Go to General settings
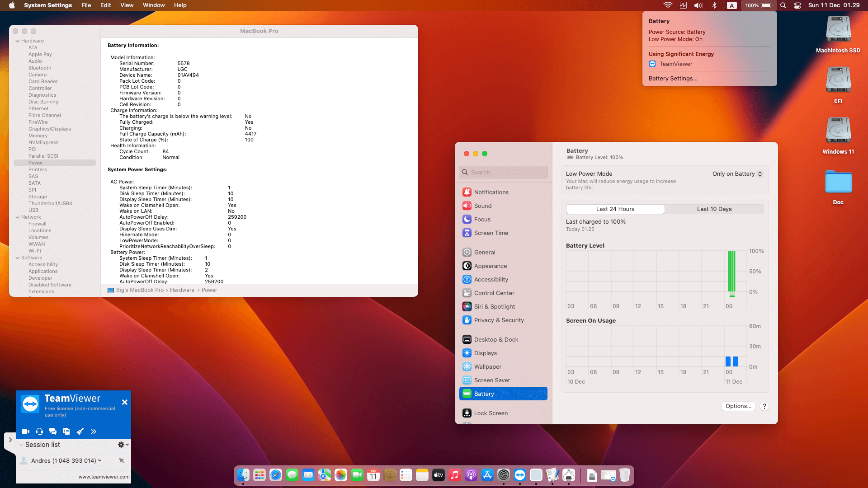 [503, 252]
